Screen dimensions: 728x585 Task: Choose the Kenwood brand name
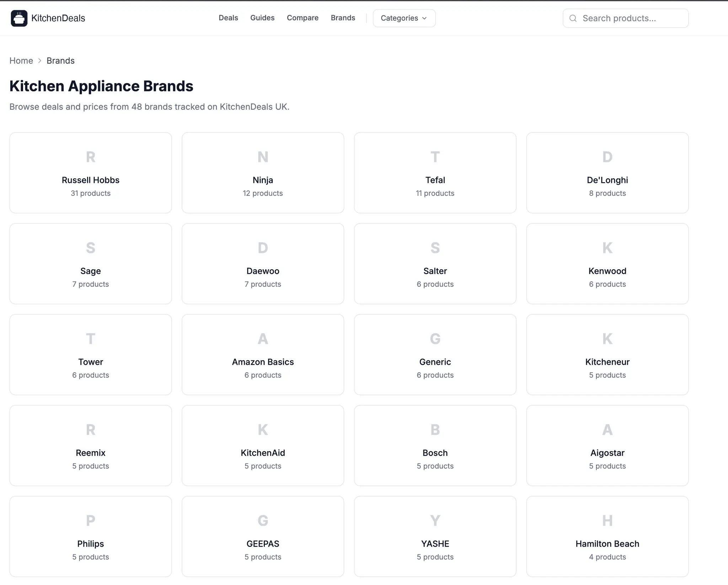tap(607, 271)
